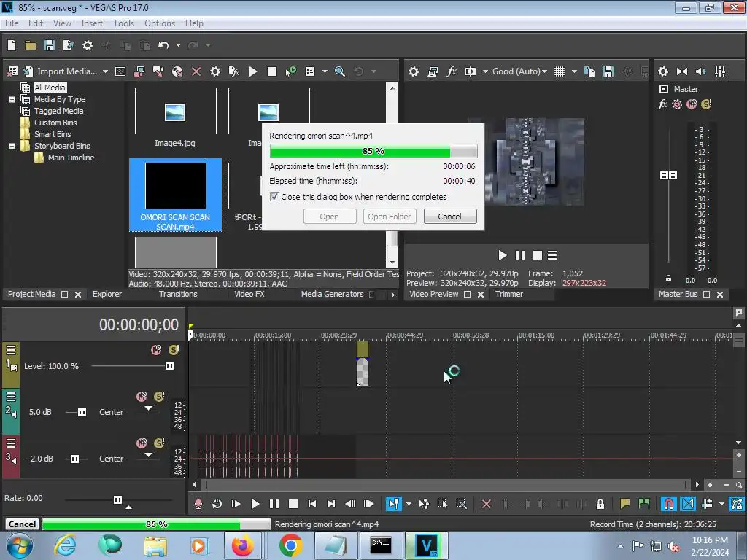The width and height of the screenshot is (747, 560).
Task: Copy snapshot to clipboard in the preview toolbar
Action: coord(589,71)
